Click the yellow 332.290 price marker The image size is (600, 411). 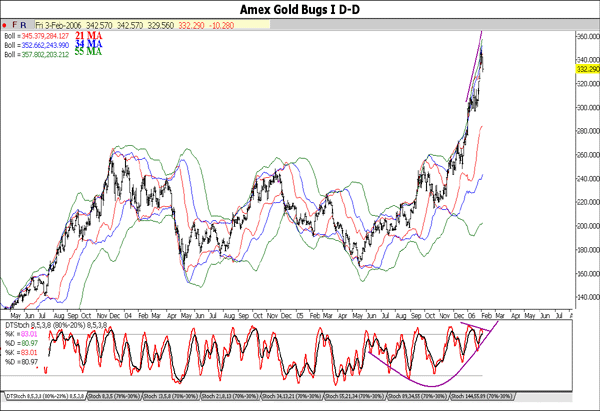click(x=588, y=69)
